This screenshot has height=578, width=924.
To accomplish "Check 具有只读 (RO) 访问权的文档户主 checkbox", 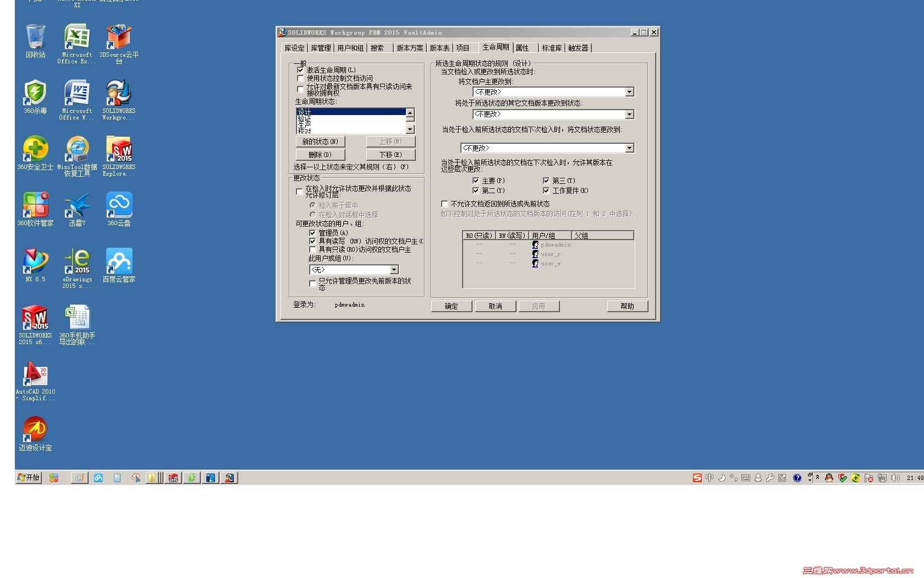I will (312, 249).
